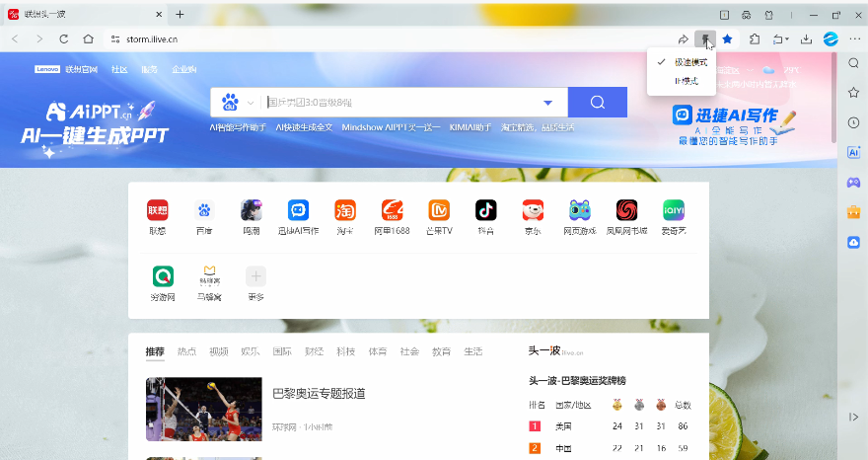Open the volleyball match news thumbnail
Viewport: 868px width, 460px height.
tap(204, 409)
